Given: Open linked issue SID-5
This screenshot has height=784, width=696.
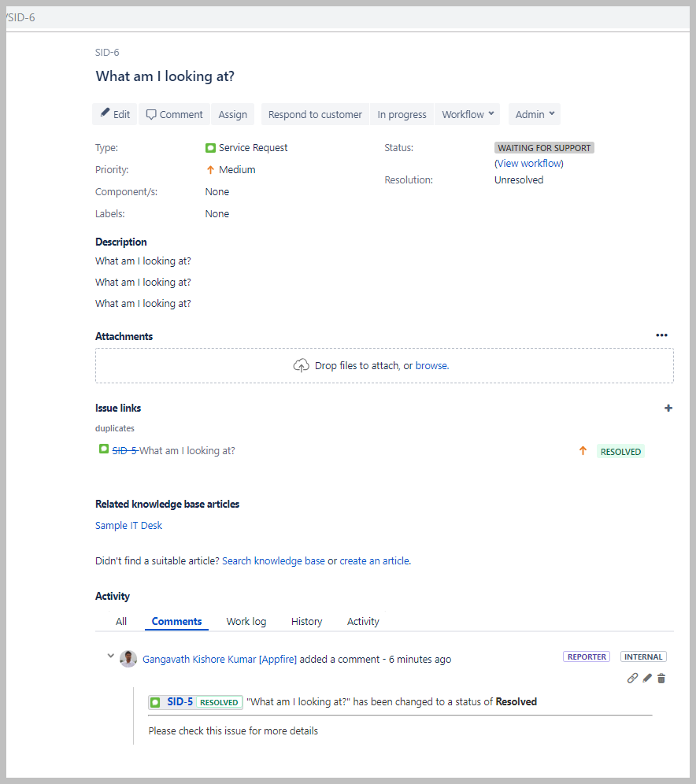Looking at the screenshot, I should (124, 451).
